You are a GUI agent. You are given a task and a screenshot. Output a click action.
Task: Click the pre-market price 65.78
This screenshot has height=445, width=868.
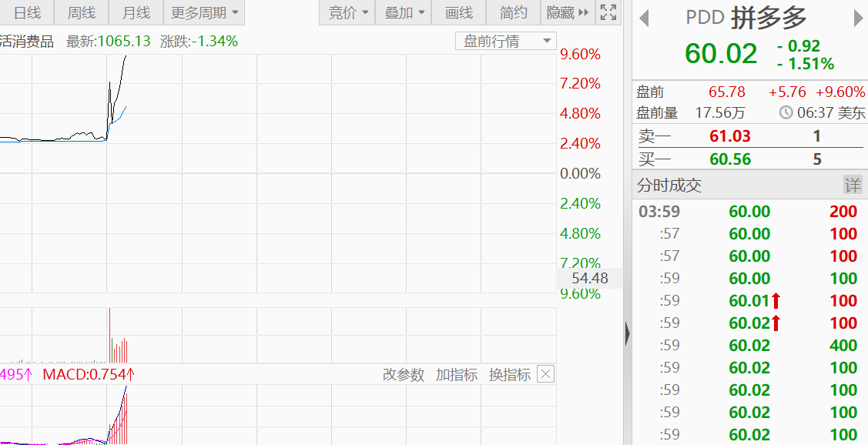point(727,92)
